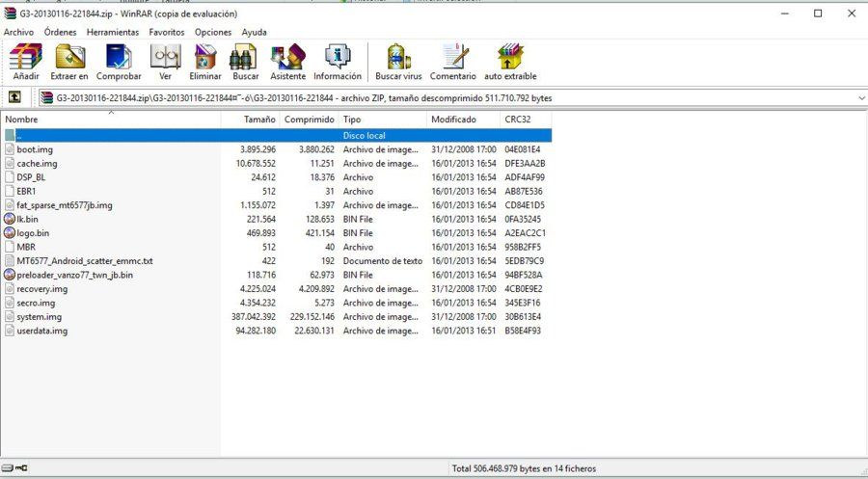
Task: Click the archive icon in address bar
Action: pos(47,98)
